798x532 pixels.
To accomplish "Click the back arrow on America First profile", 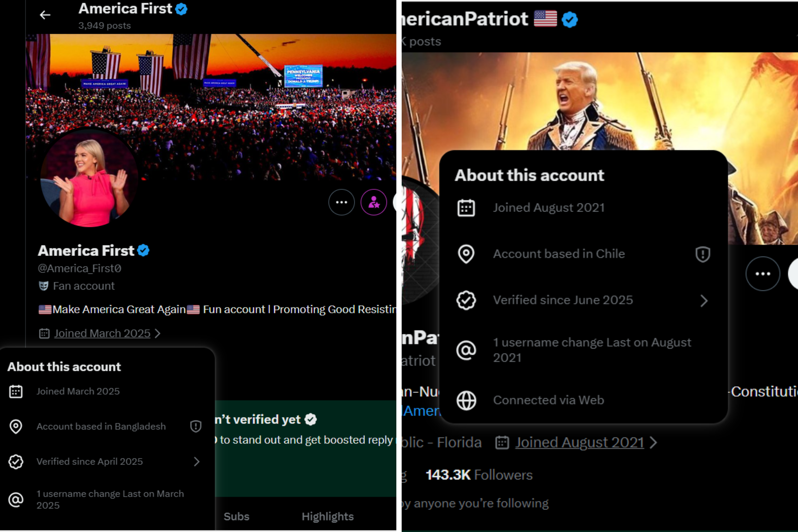I will [x=45, y=15].
